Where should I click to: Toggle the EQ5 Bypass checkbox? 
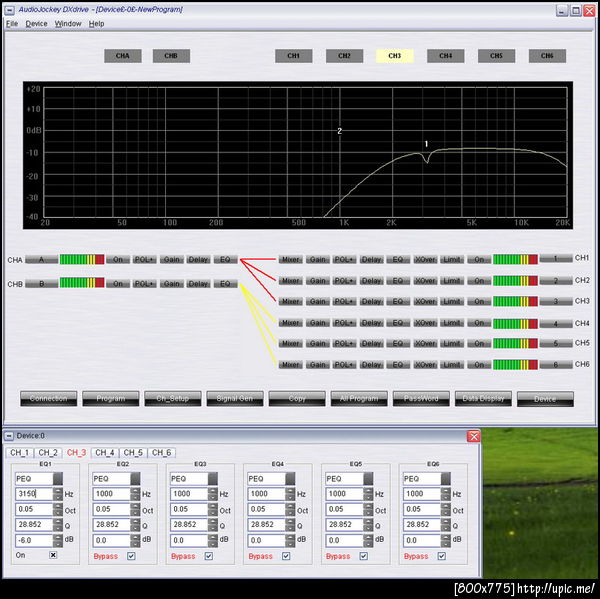364,556
